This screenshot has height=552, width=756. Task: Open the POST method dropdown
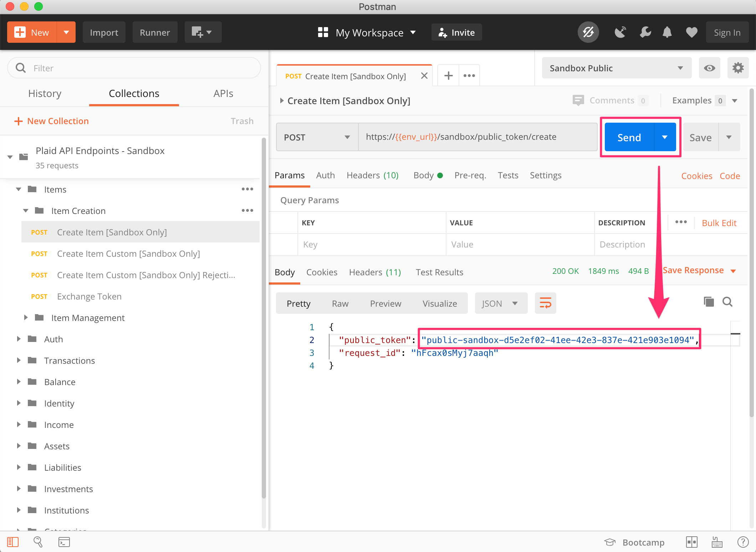tap(317, 137)
